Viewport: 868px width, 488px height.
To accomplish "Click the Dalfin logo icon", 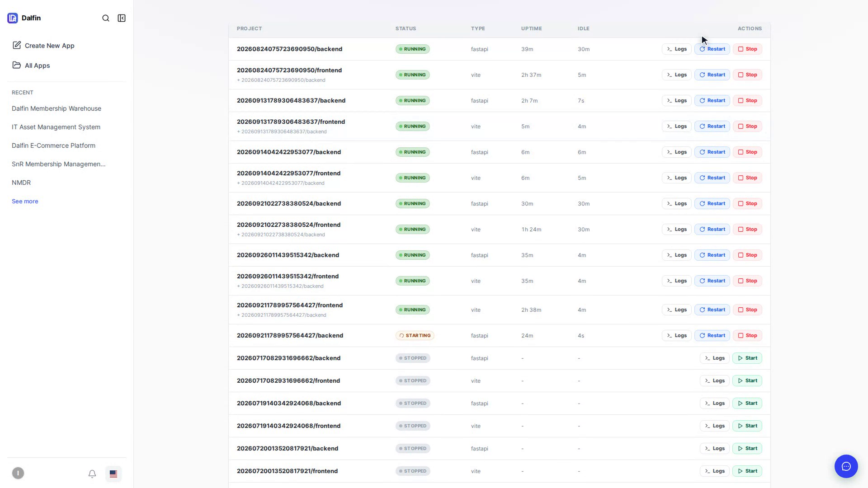I will (13, 18).
